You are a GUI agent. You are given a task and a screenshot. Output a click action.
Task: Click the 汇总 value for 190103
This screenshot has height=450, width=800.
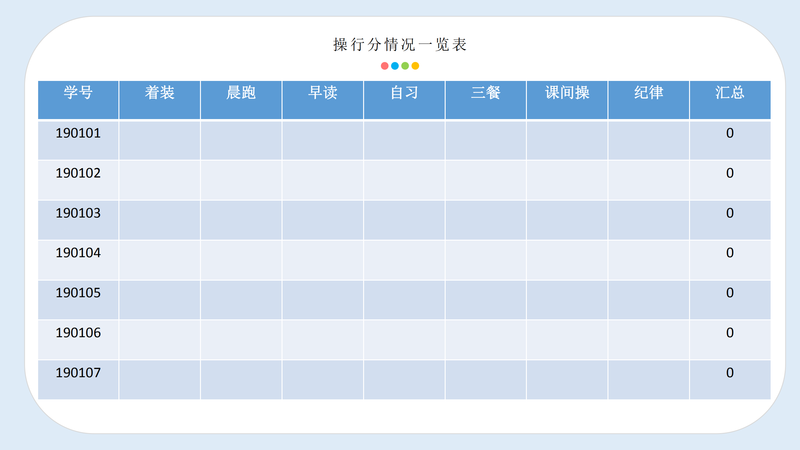point(730,213)
